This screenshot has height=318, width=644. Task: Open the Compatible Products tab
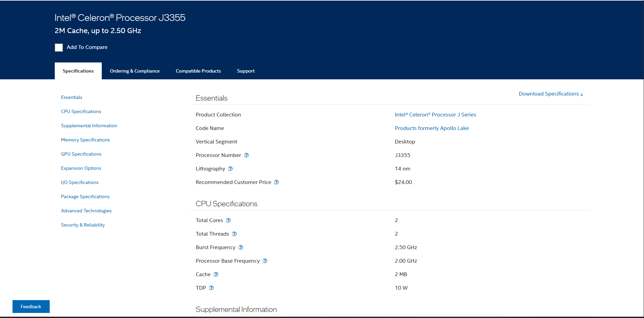198,71
